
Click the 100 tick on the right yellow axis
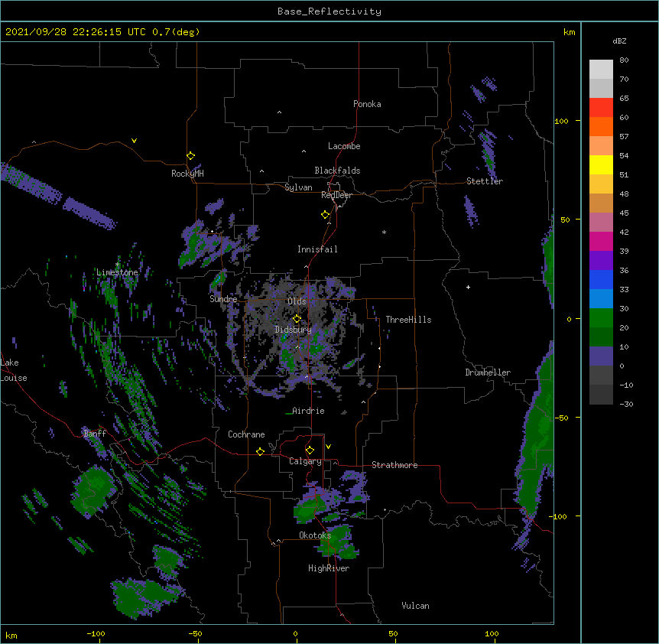click(x=561, y=121)
